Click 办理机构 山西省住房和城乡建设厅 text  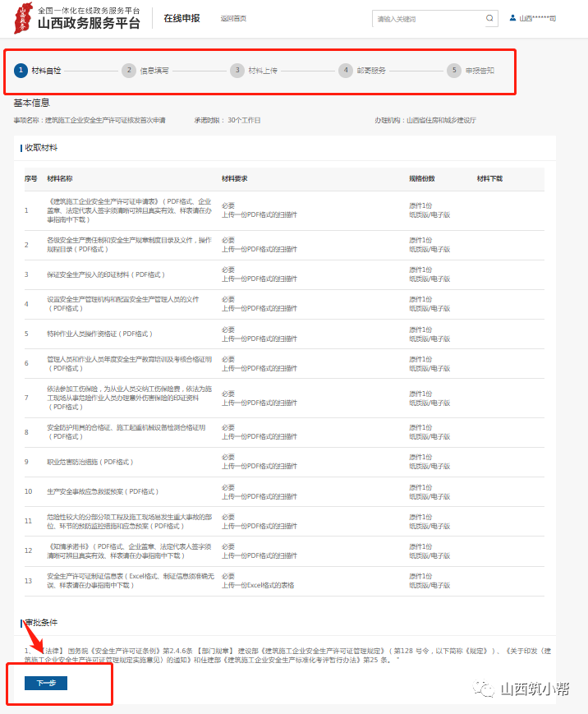pos(425,120)
